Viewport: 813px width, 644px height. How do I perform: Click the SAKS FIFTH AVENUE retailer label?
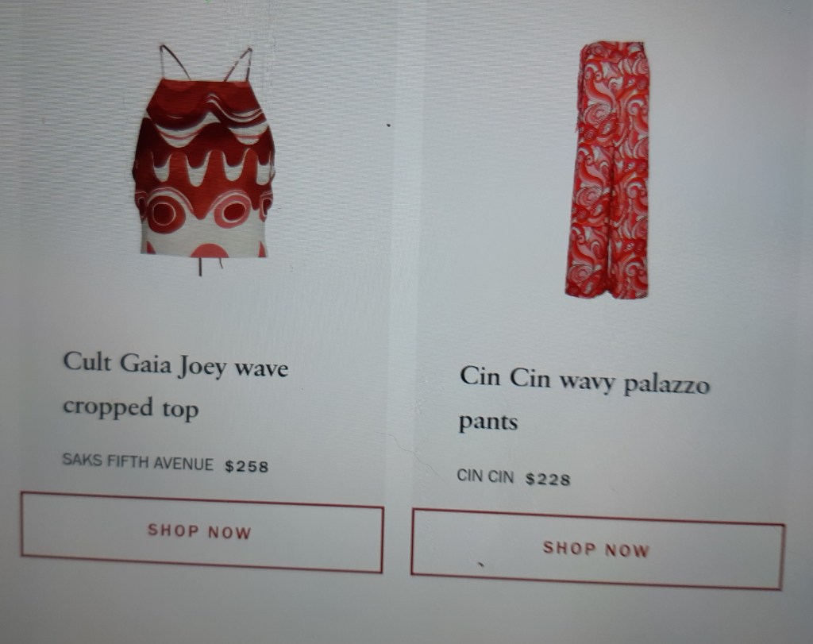(x=138, y=461)
